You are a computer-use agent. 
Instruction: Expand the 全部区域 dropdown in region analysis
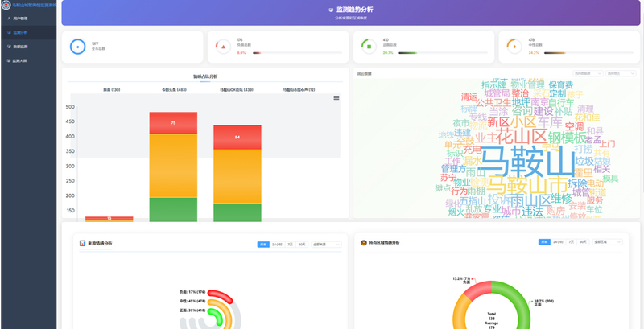608,242
